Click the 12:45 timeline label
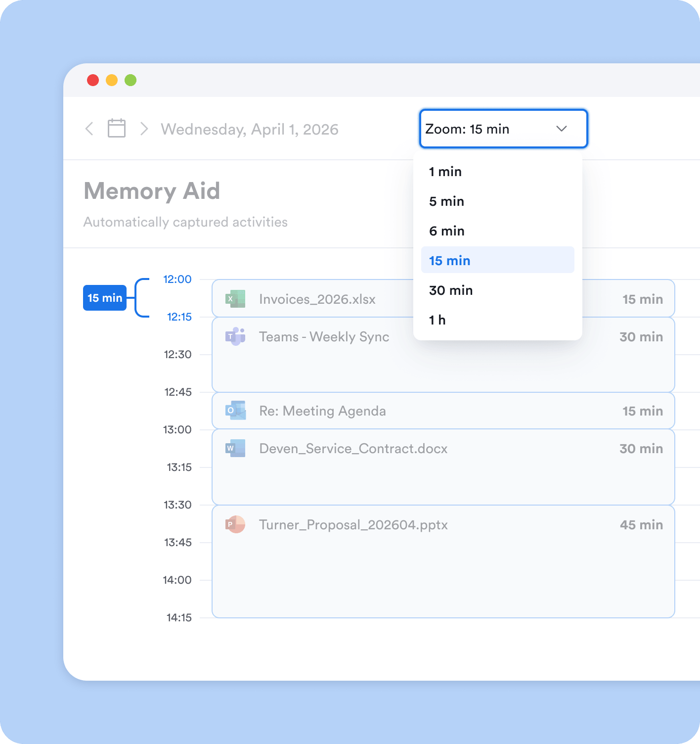 tap(178, 392)
